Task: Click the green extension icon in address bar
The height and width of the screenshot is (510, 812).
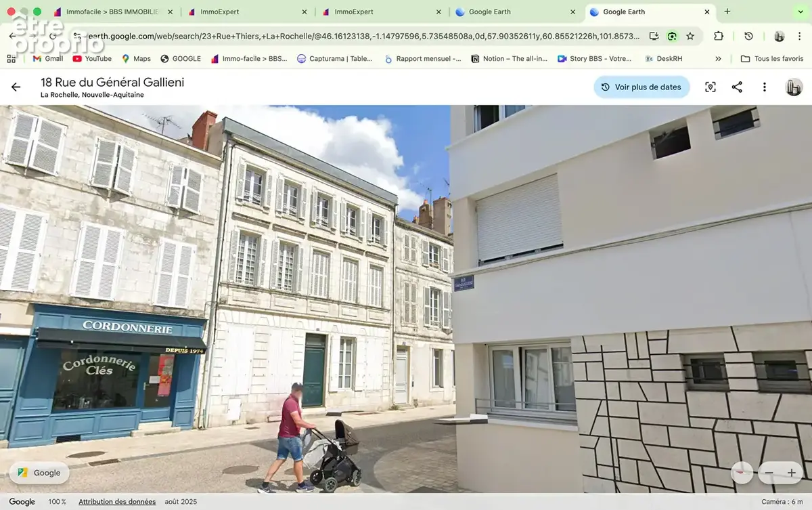Action: coord(672,36)
